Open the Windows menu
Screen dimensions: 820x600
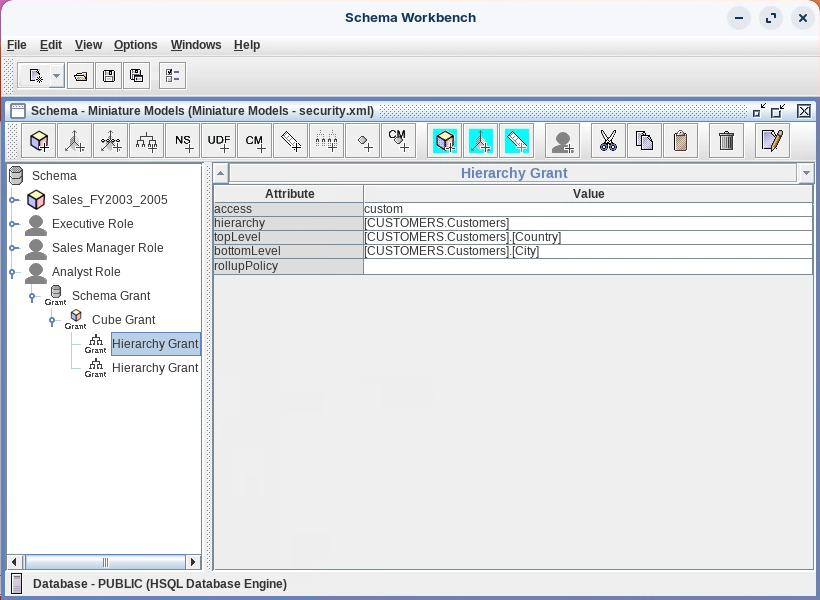click(x=196, y=45)
